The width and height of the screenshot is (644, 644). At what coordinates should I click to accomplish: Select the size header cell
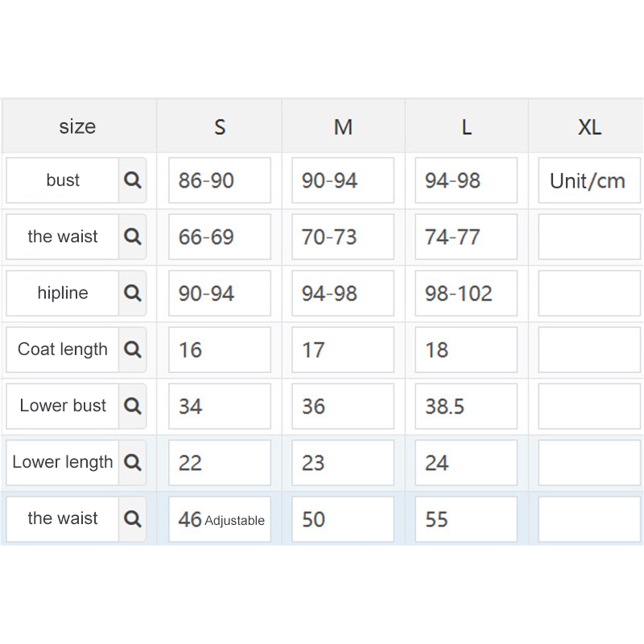pos(78,127)
